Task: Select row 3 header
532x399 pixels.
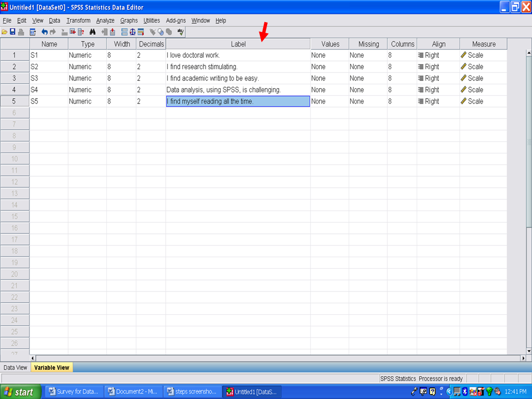Action: coord(14,78)
